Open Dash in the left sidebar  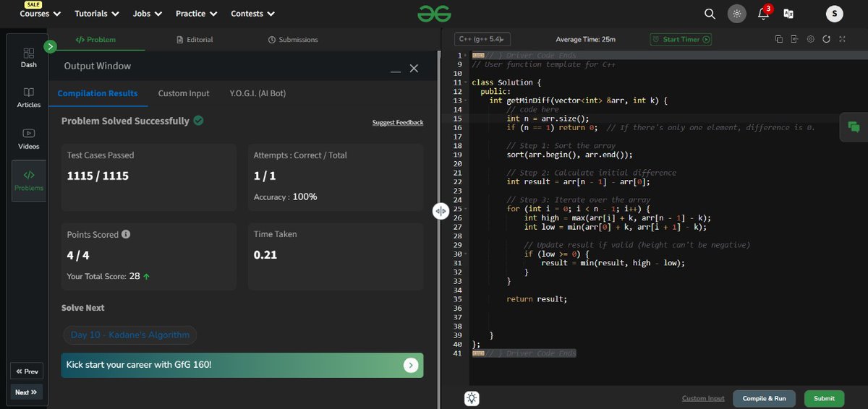tap(28, 58)
